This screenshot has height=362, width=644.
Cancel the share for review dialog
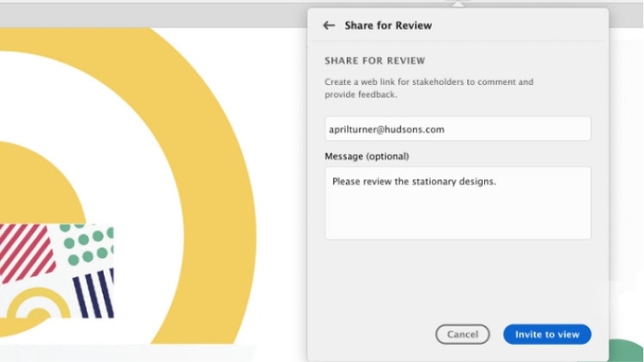tap(463, 334)
